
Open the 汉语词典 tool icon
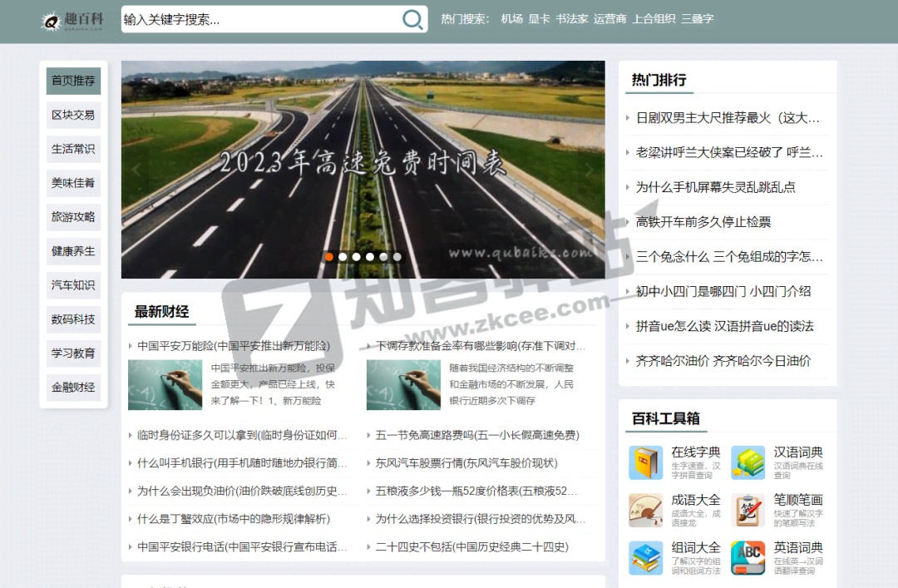[x=748, y=463]
